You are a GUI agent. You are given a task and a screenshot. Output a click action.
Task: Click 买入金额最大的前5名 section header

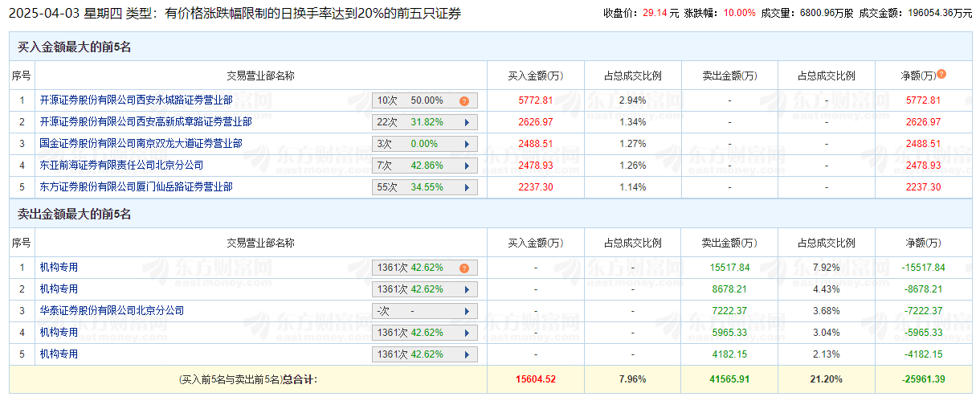point(74,48)
